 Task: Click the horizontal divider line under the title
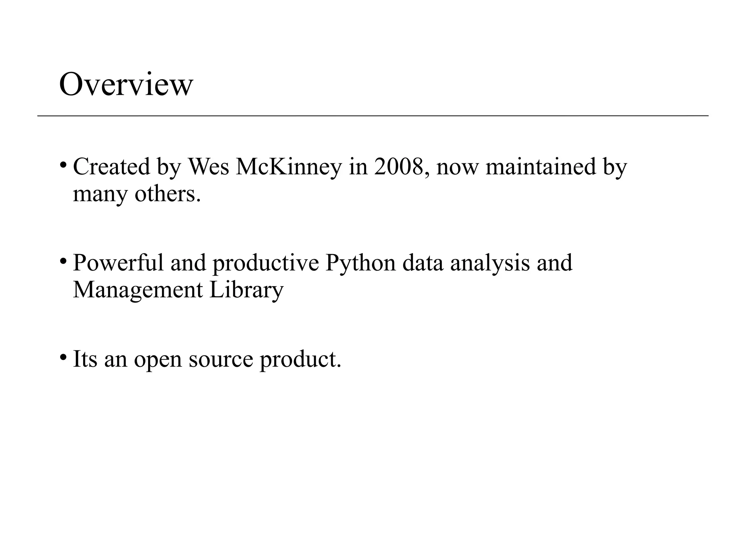point(373,116)
